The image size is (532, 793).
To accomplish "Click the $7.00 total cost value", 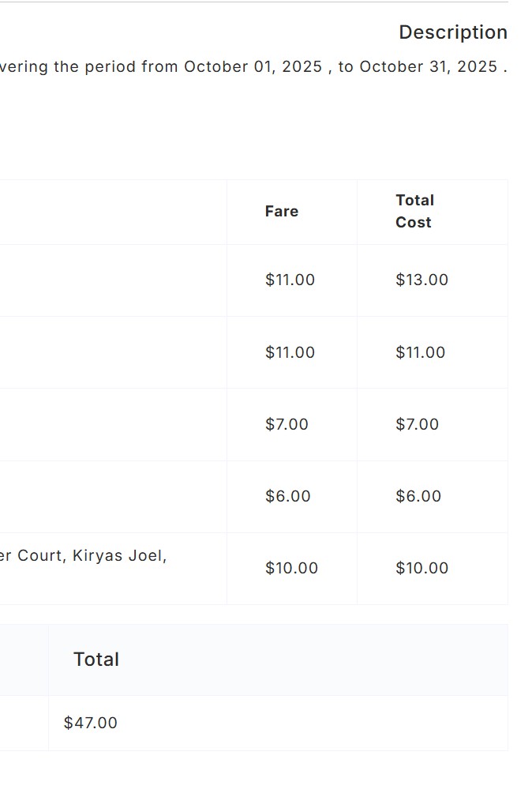I will (x=417, y=425).
